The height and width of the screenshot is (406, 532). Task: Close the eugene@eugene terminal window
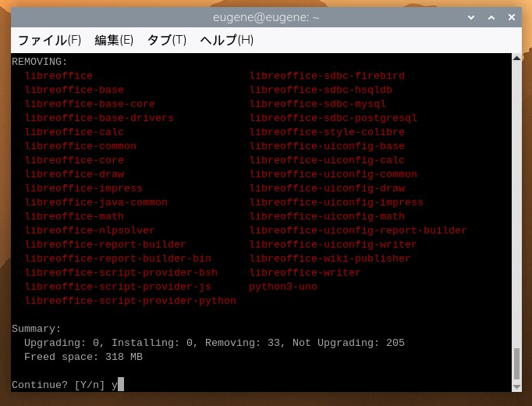[x=512, y=17]
